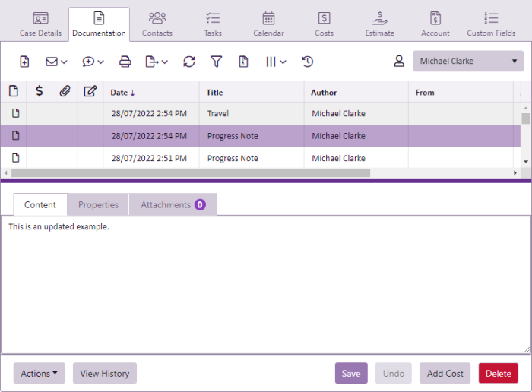Screen dimensions: 532x392
Task: Open the Michael Clarke user dropdown
Action: coord(468,62)
